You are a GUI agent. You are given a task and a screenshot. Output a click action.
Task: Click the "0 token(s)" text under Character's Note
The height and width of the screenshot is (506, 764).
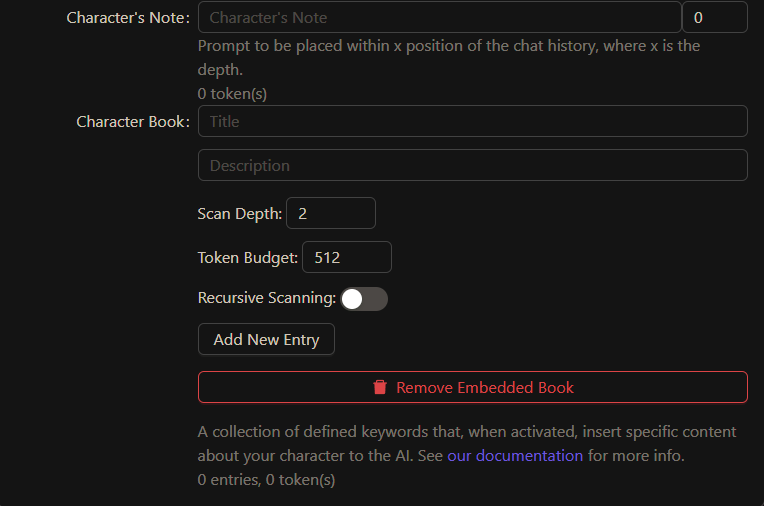click(x=232, y=94)
